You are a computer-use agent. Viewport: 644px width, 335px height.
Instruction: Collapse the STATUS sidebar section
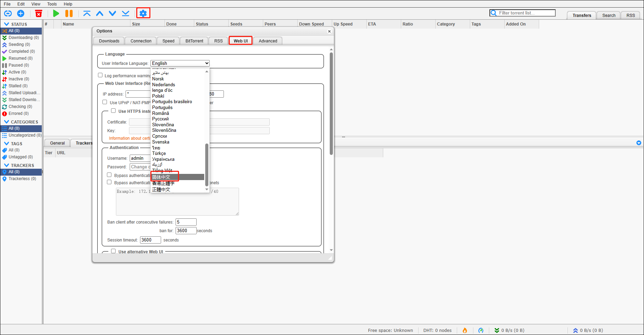[7, 24]
